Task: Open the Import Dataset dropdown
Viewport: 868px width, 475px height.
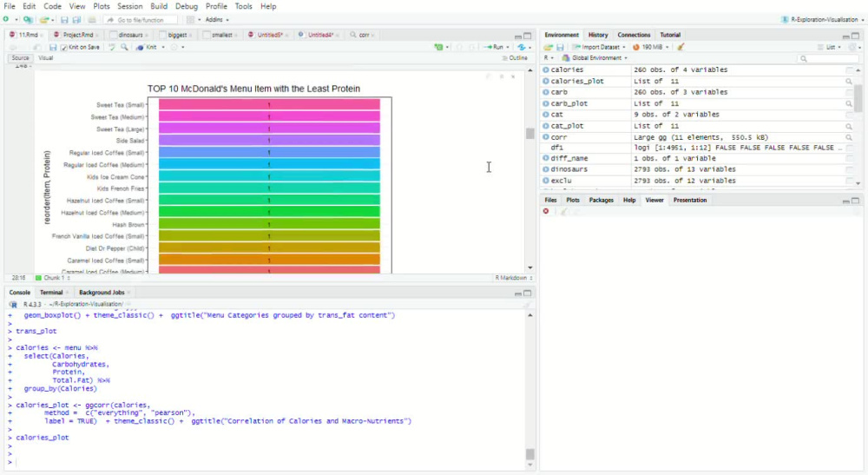Action: (x=600, y=47)
